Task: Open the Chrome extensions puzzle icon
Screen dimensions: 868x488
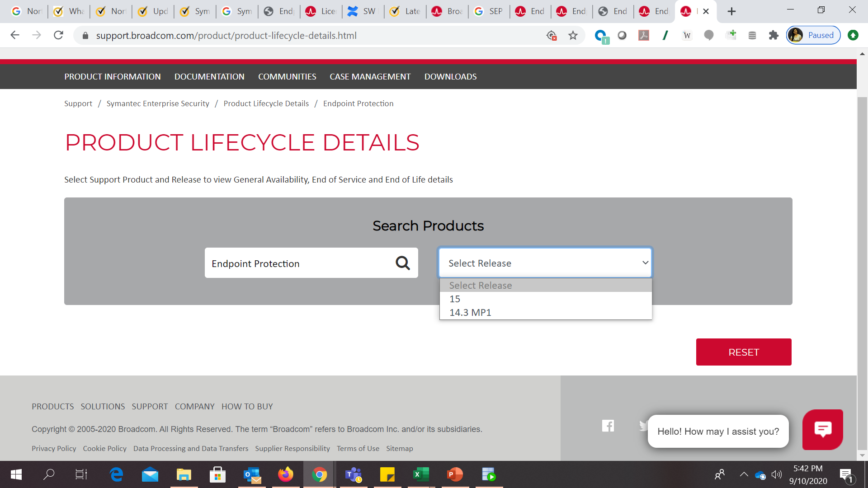Action: tap(774, 35)
